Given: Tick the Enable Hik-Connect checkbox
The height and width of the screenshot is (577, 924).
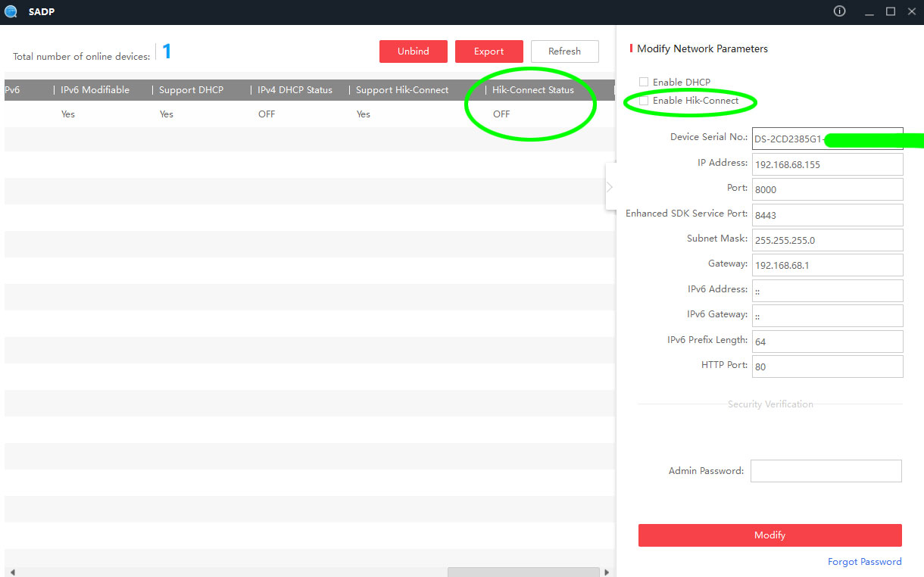Looking at the screenshot, I should point(644,101).
